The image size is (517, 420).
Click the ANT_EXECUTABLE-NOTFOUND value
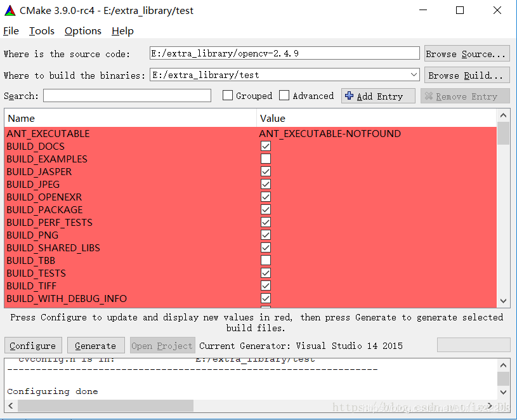pos(330,133)
